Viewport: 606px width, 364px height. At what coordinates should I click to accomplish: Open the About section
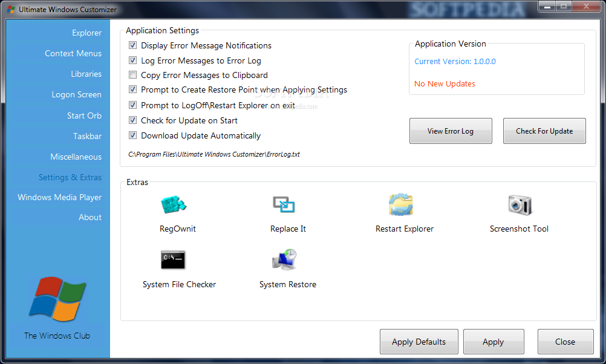coord(90,217)
